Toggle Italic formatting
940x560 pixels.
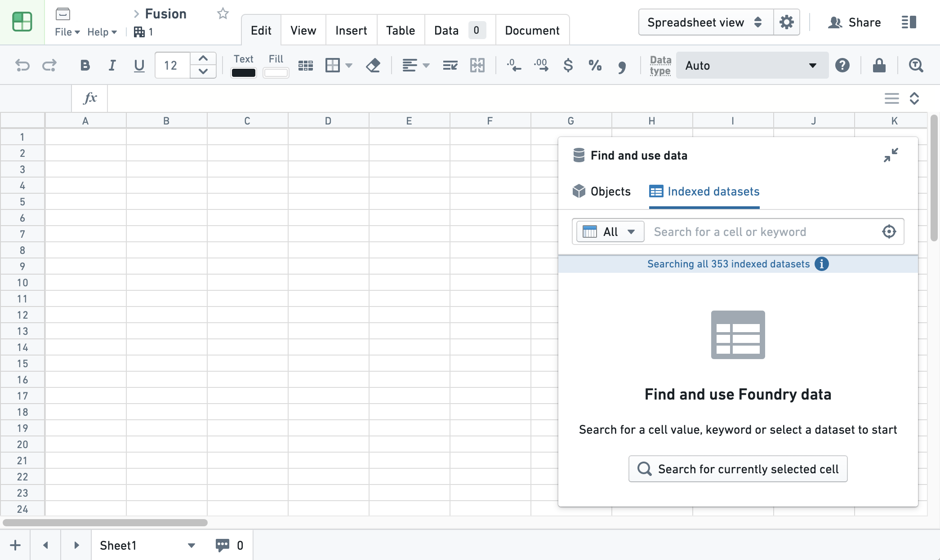coord(112,66)
